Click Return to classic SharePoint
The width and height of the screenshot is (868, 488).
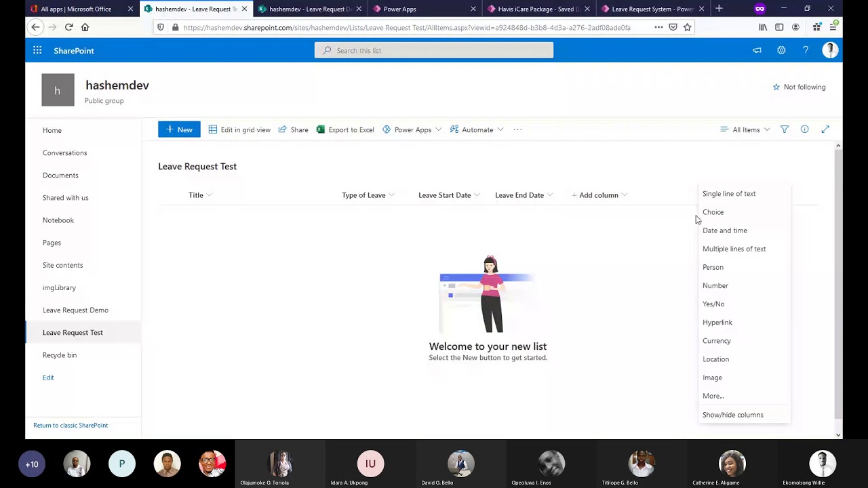tap(71, 426)
